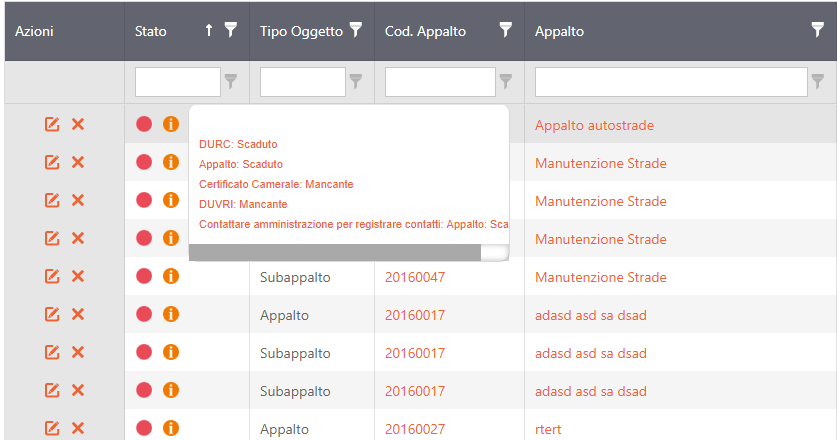Sort by the Cod. Appalto column header

pos(425,32)
